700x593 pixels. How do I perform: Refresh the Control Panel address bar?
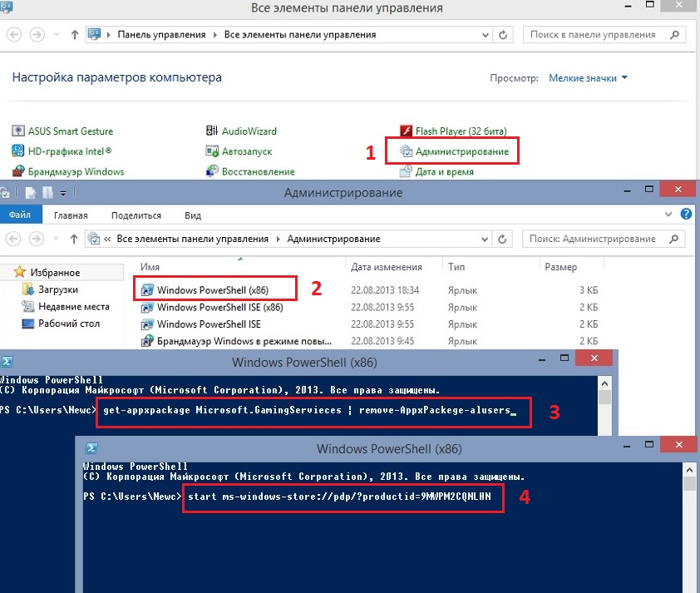pos(503,35)
